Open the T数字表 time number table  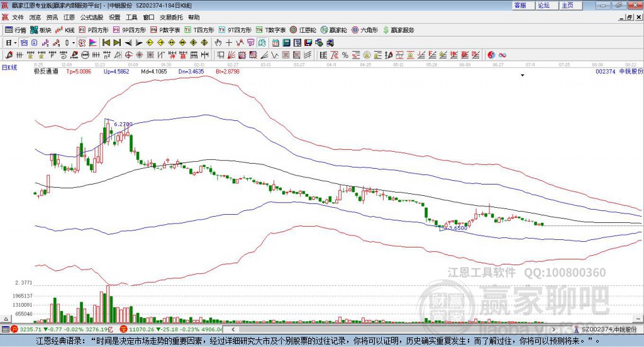point(270,30)
